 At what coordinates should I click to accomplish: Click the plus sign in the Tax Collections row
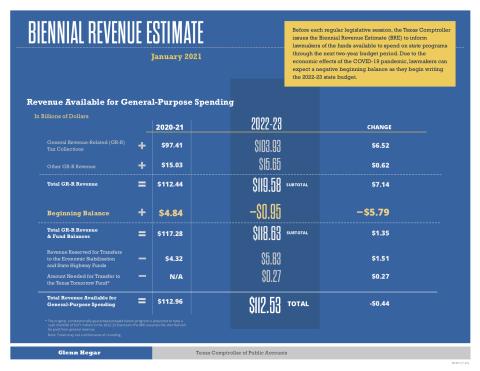point(142,146)
